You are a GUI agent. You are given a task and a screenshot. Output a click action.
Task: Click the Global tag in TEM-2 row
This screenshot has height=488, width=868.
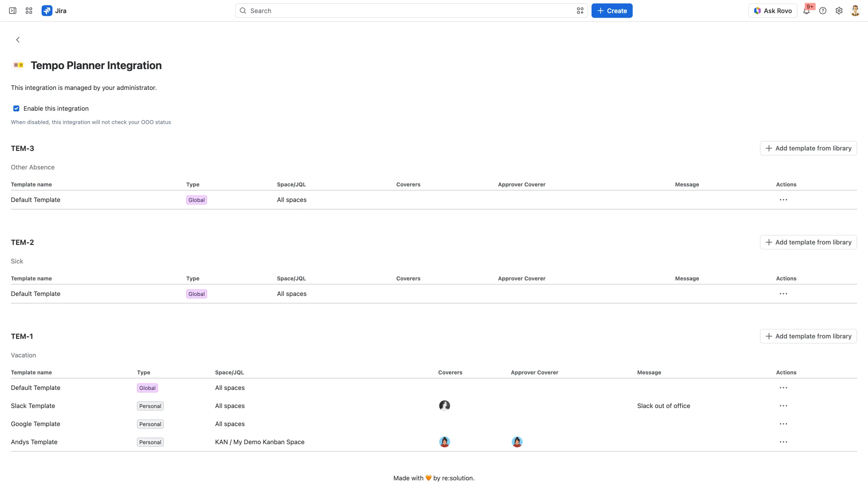tap(197, 294)
